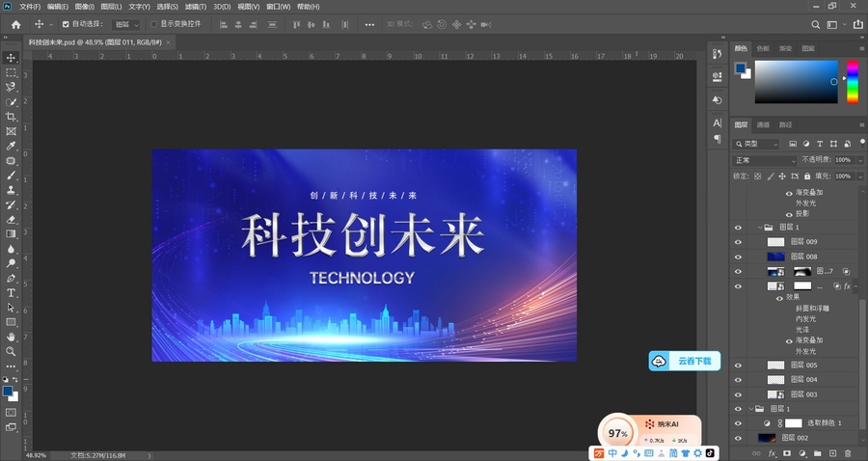868x461 pixels.
Task: Create new adjustment layer icon
Action: click(x=802, y=453)
